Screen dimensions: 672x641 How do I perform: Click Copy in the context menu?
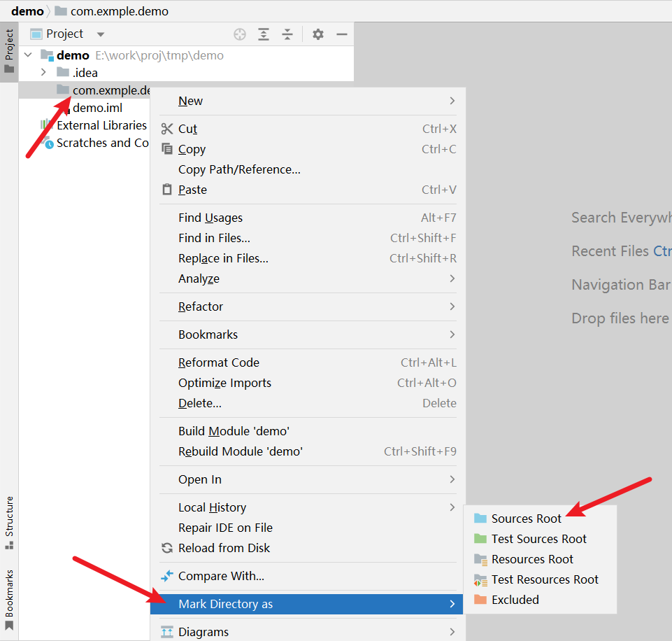[x=308, y=149]
